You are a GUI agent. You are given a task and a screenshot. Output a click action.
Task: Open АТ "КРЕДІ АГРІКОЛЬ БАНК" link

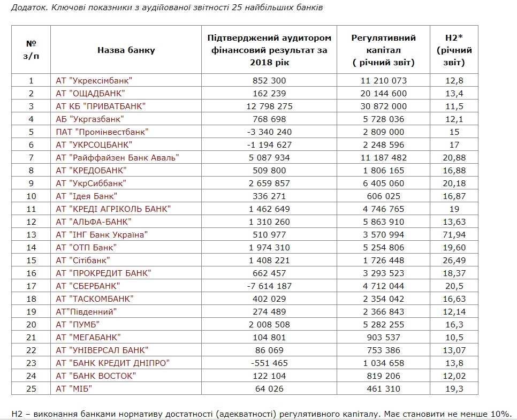tap(113, 209)
